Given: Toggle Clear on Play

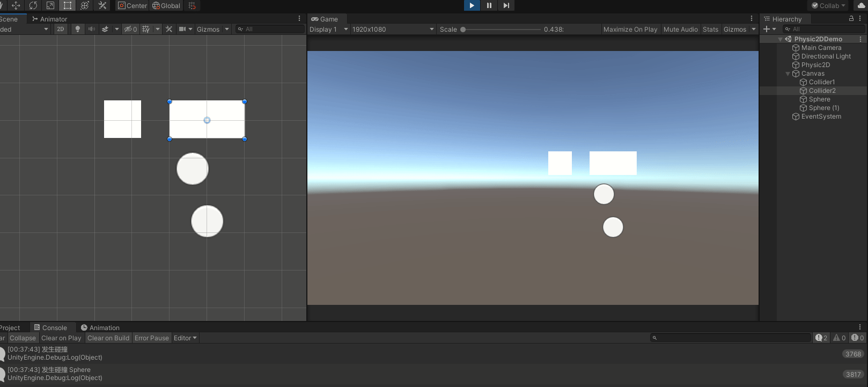Looking at the screenshot, I should pos(61,338).
